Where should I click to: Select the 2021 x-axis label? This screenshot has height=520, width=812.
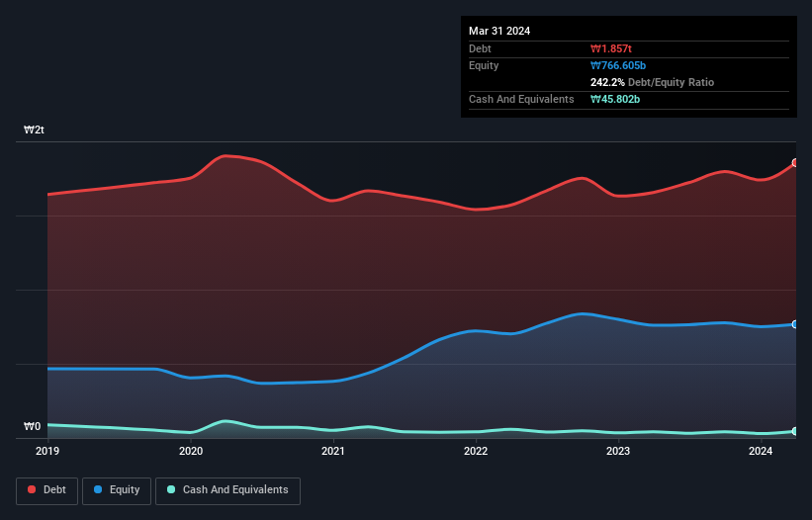[333, 451]
